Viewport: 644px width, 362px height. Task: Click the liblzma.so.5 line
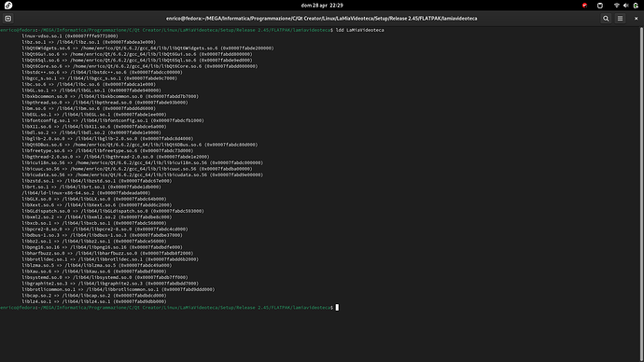click(97, 265)
